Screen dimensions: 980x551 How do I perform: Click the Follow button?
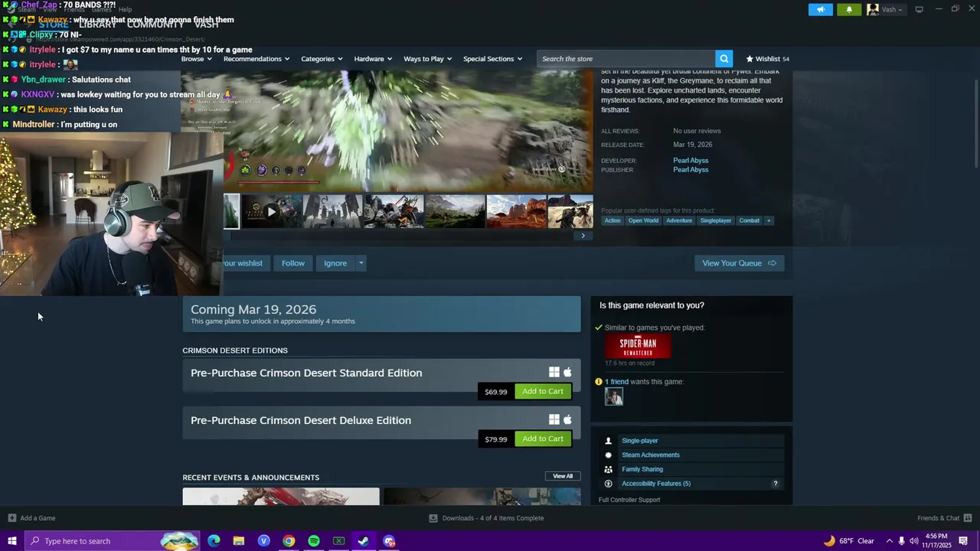click(292, 263)
